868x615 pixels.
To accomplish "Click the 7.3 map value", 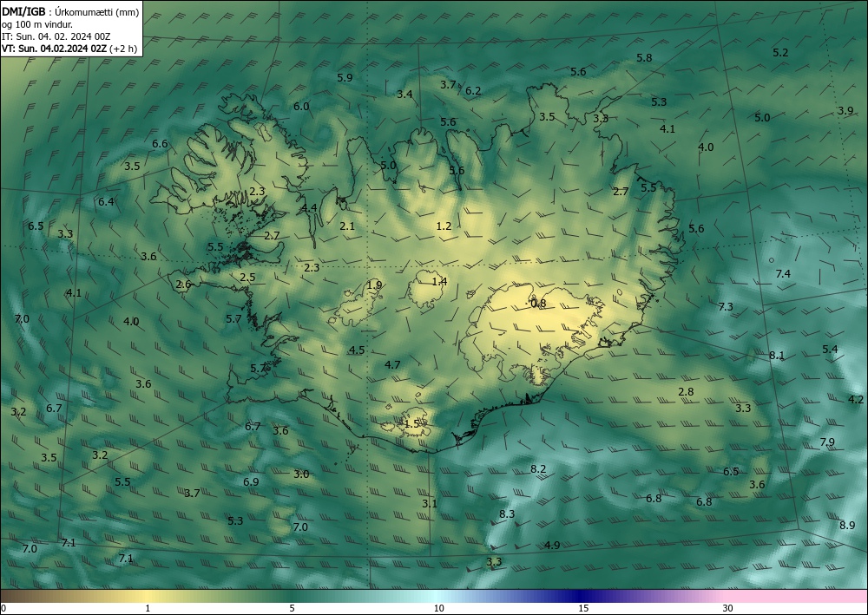I will click(726, 306).
